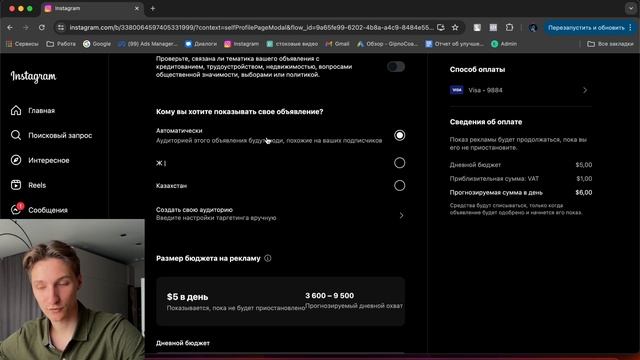Image resolution: width=640 pixels, height=360 pixels.
Task: Close the Instagram browser tab
Action: (x=137, y=8)
